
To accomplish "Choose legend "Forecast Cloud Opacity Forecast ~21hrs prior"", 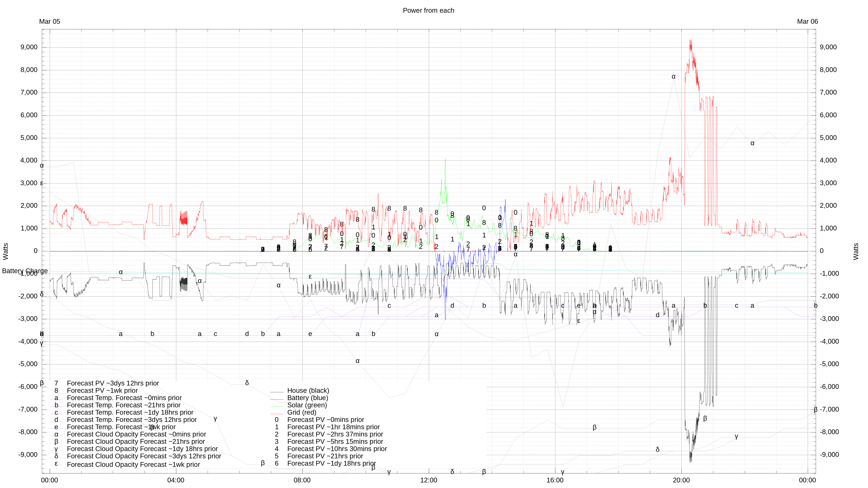I will coord(136,442).
